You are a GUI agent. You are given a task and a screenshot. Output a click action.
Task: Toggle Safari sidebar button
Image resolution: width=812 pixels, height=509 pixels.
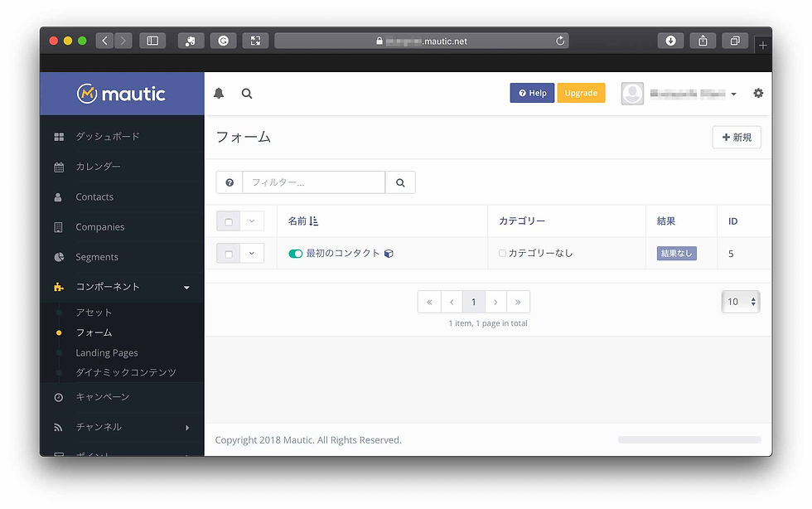pos(152,41)
